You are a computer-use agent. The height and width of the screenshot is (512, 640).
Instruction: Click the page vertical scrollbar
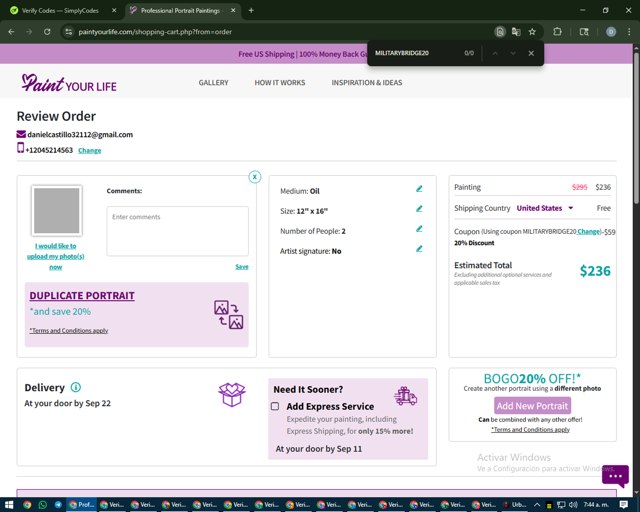coord(636,127)
